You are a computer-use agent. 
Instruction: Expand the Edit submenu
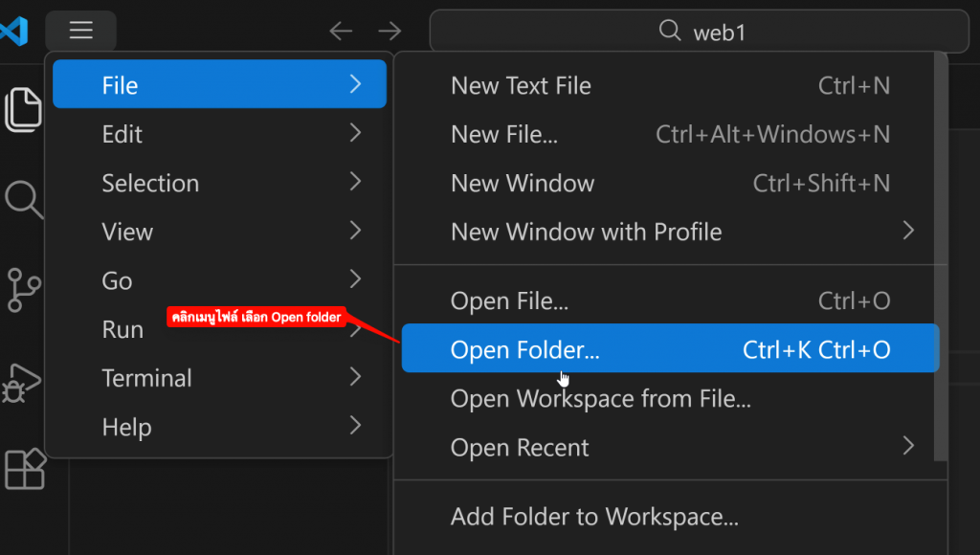click(219, 134)
